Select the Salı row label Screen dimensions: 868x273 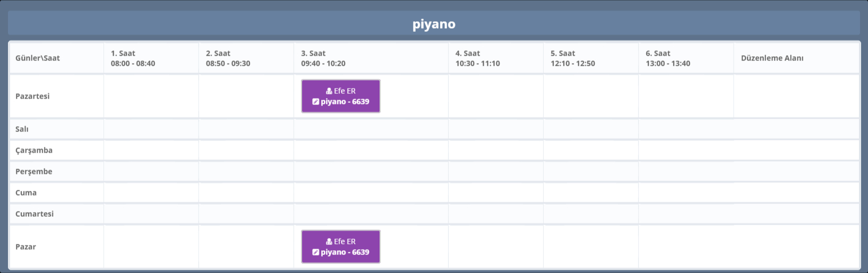pos(22,129)
